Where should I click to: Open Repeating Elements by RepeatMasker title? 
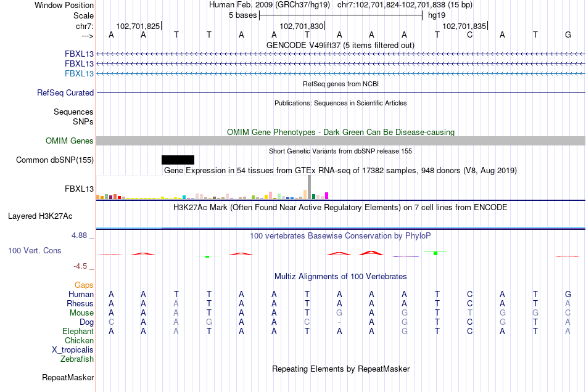(340, 369)
